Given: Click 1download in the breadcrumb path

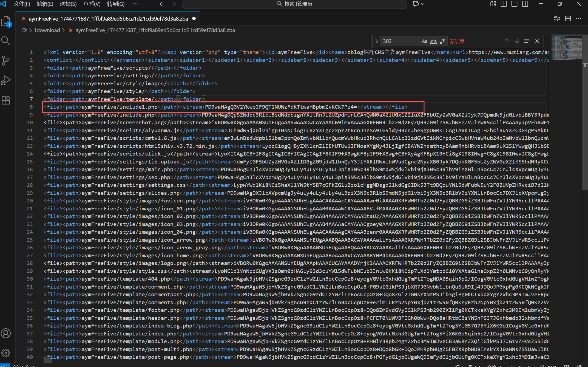Looking at the screenshot, I should click(47, 30).
